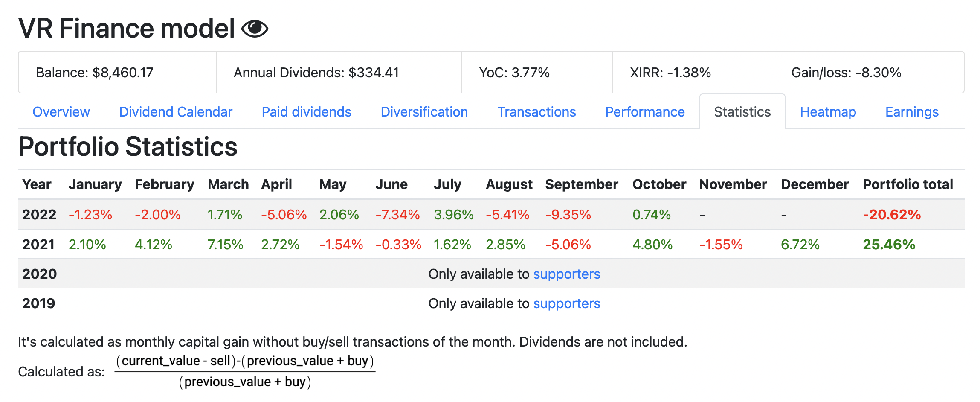This screenshot has width=980, height=402.
Task: Follow the supporters link in 2020 row
Action: 567,274
